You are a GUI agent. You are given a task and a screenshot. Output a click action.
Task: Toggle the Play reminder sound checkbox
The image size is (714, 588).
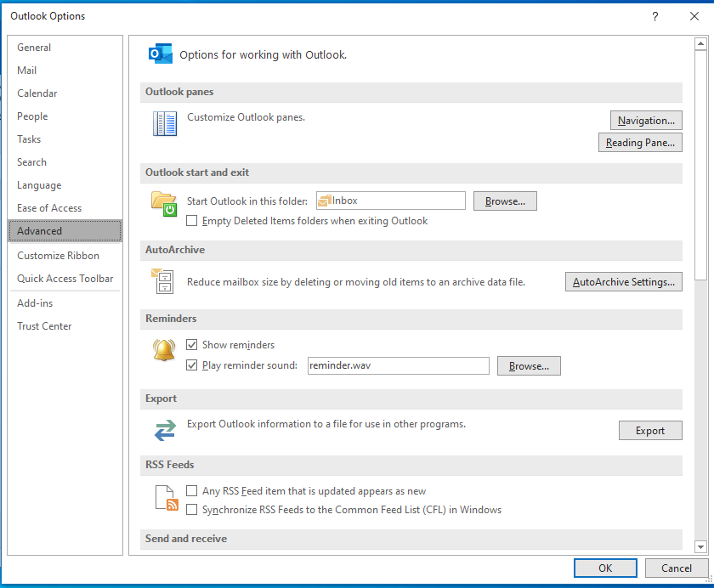192,365
